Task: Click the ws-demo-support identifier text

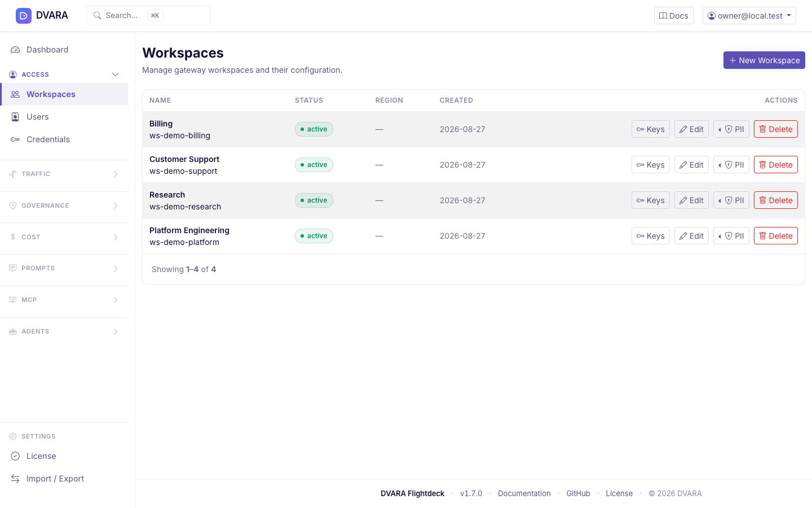Action: click(183, 171)
